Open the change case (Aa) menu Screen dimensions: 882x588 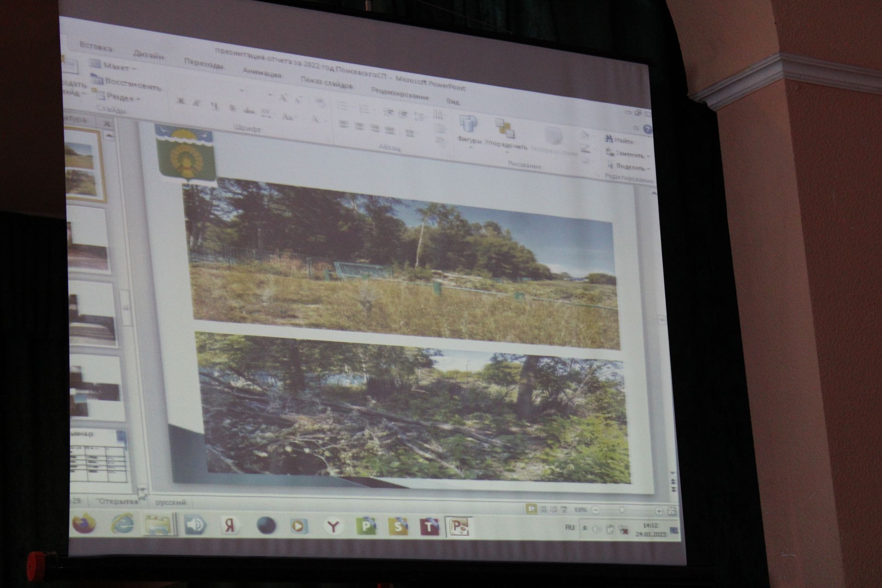(x=287, y=116)
